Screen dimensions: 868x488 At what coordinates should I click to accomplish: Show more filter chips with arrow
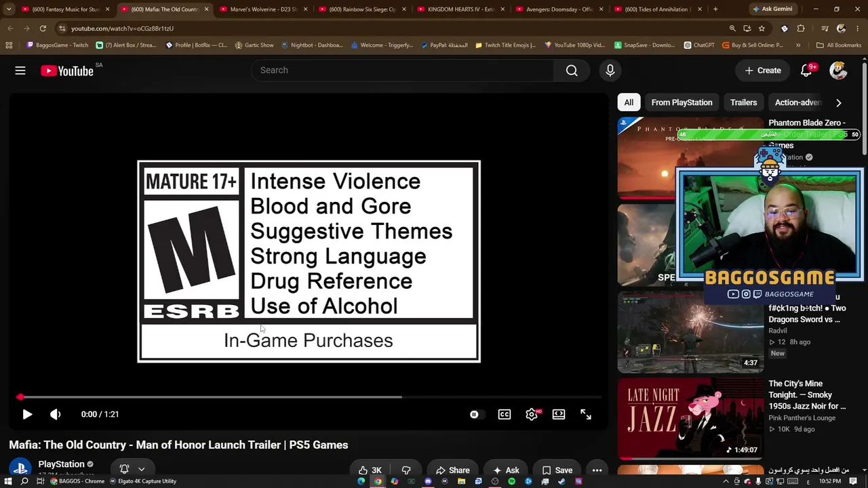pyautogui.click(x=839, y=103)
